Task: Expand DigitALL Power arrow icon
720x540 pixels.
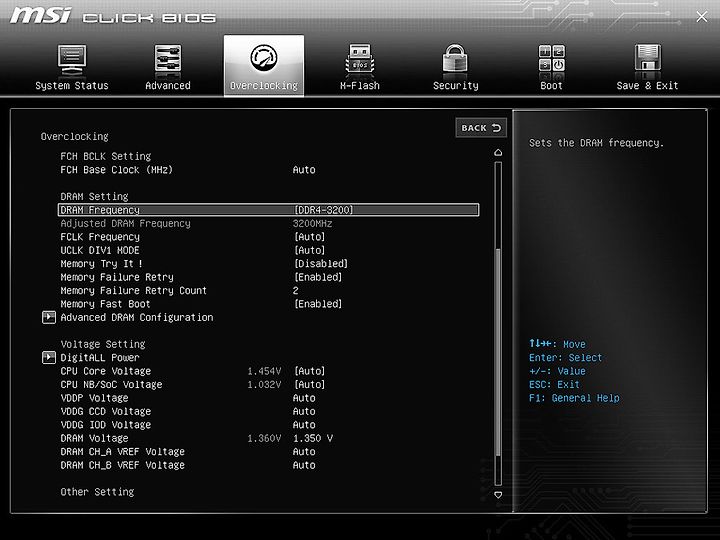Action: pyautogui.click(x=49, y=357)
